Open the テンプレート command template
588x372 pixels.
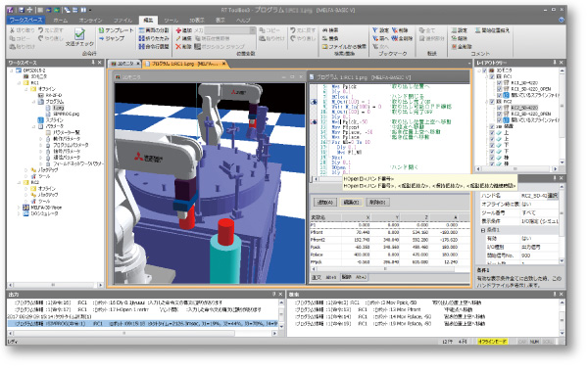pyautogui.click(x=116, y=30)
